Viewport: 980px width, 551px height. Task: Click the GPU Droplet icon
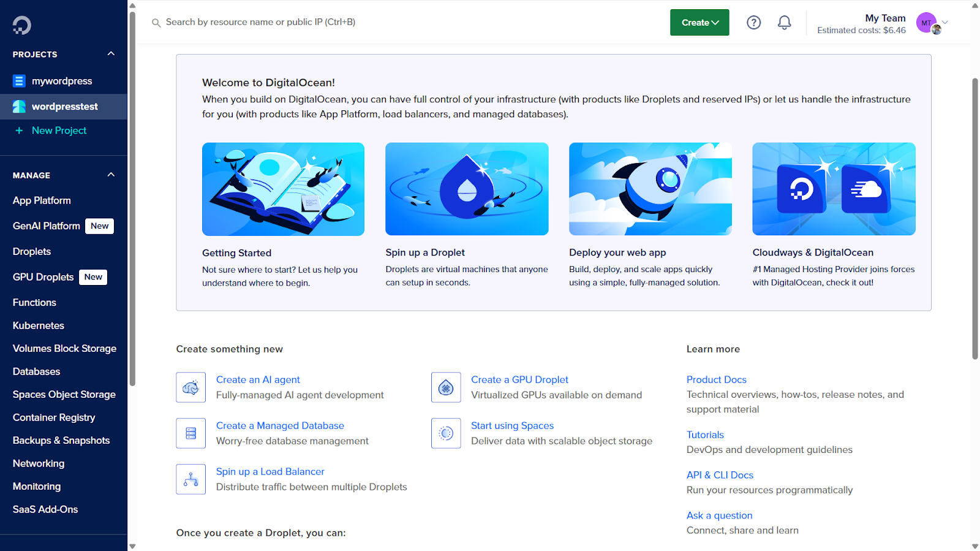(x=446, y=387)
